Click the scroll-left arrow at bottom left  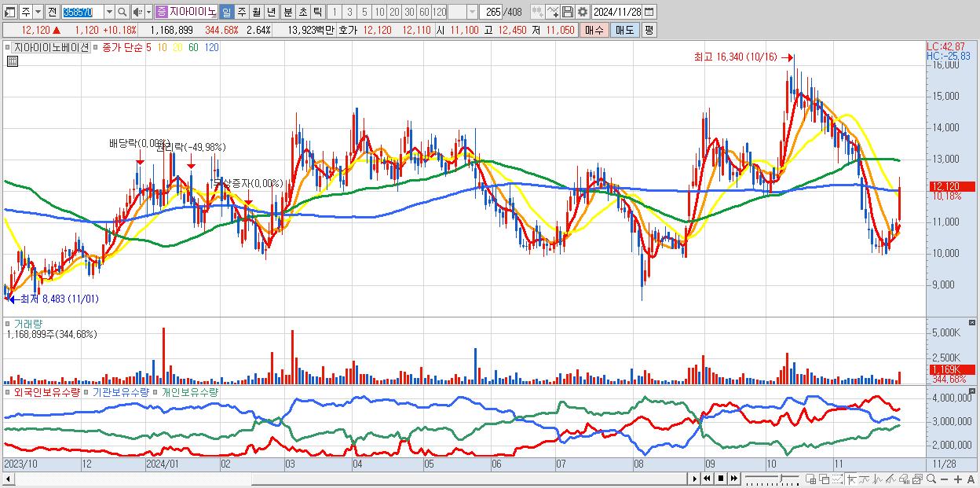coord(8,479)
